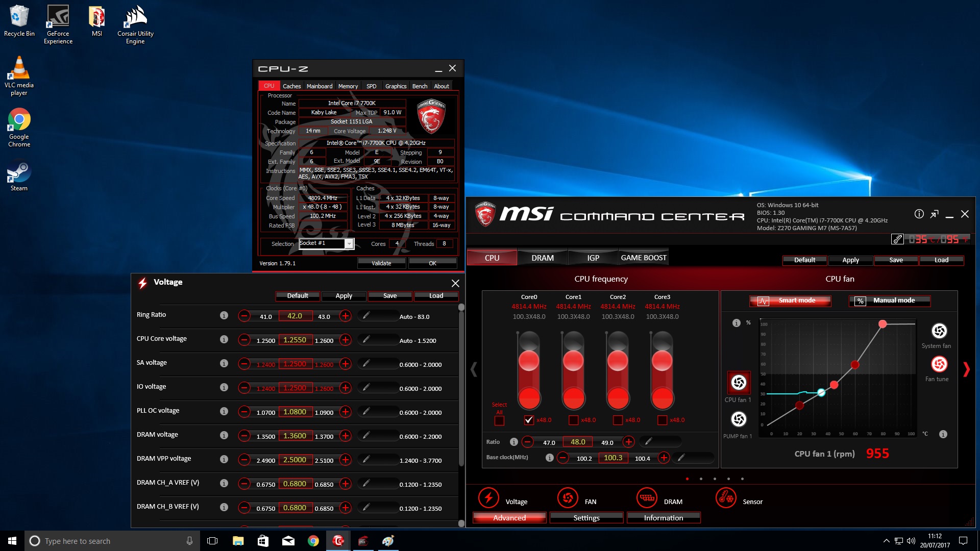The image size is (980, 551).
Task: Open File Explorer in the taskbar
Action: pos(238,541)
